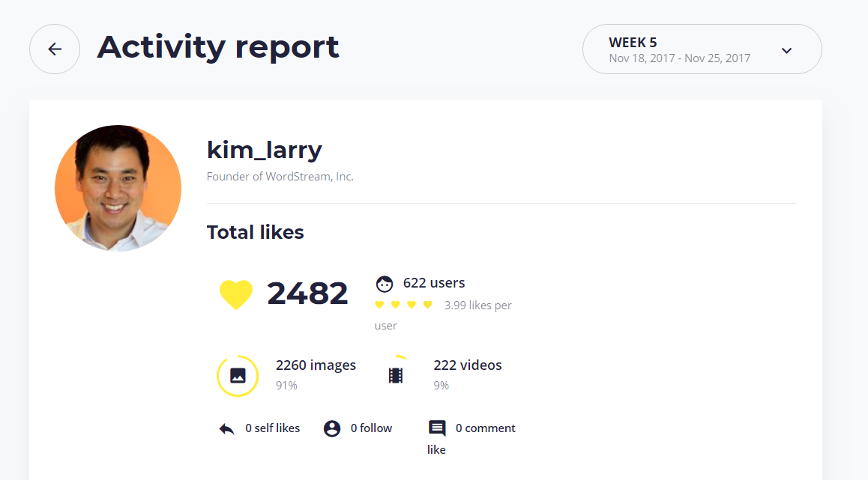
Task: Click the row of four small hearts
Action: pyautogui.click(x=403, y=305)
